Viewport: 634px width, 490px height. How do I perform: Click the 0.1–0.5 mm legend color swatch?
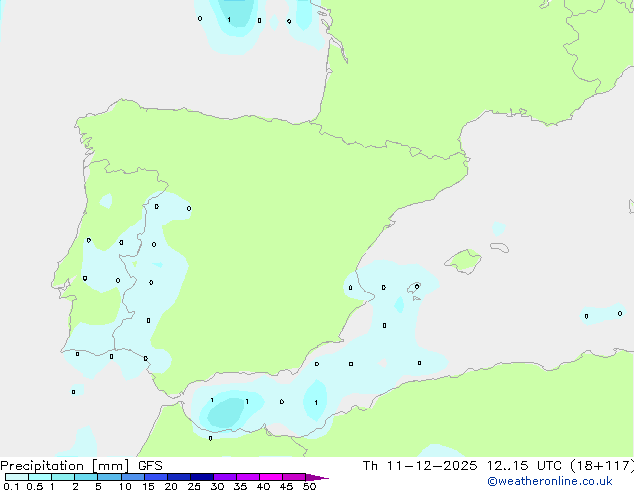click(x=17, y=477)
